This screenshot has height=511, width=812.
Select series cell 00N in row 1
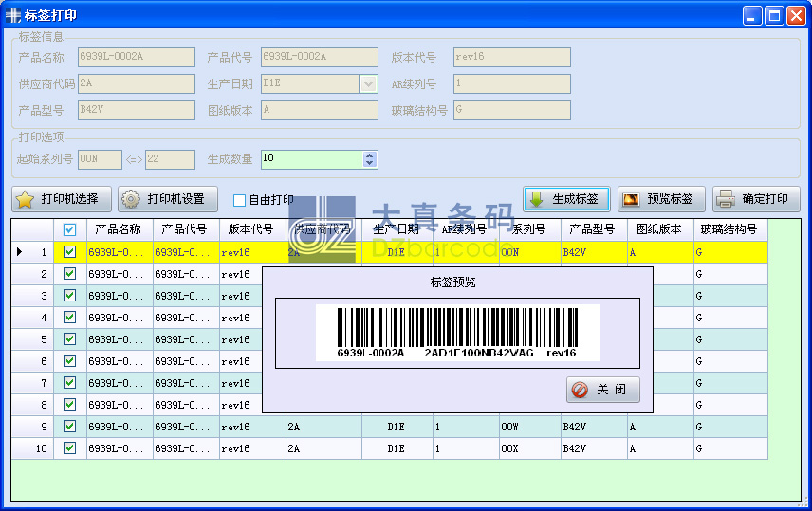(530, 252)
